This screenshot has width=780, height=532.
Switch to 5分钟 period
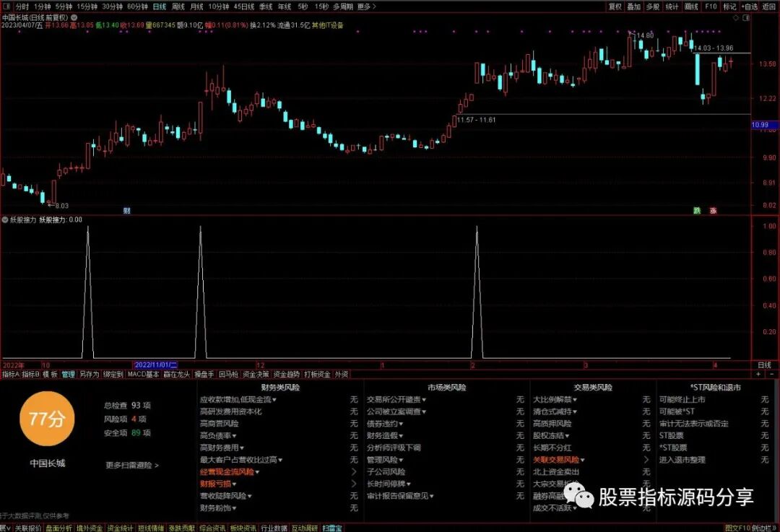pyautogui.click(x=63, y=6)
